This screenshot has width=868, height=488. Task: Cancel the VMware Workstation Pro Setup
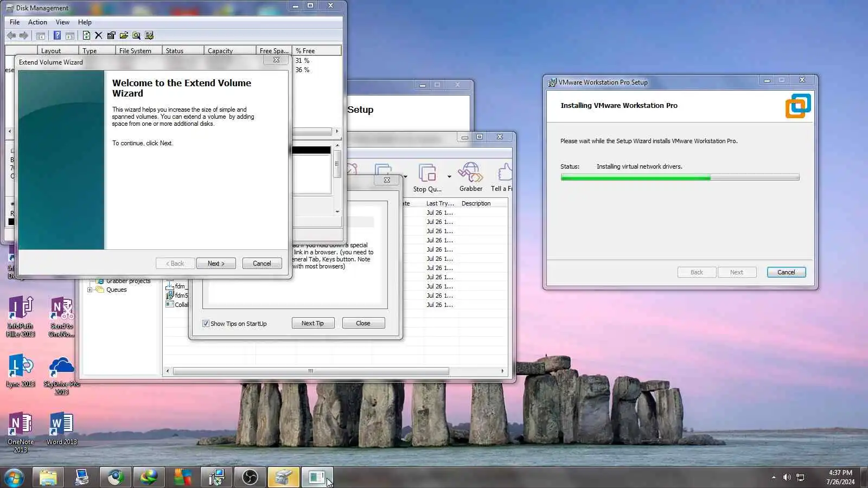(x=786, y=272)
